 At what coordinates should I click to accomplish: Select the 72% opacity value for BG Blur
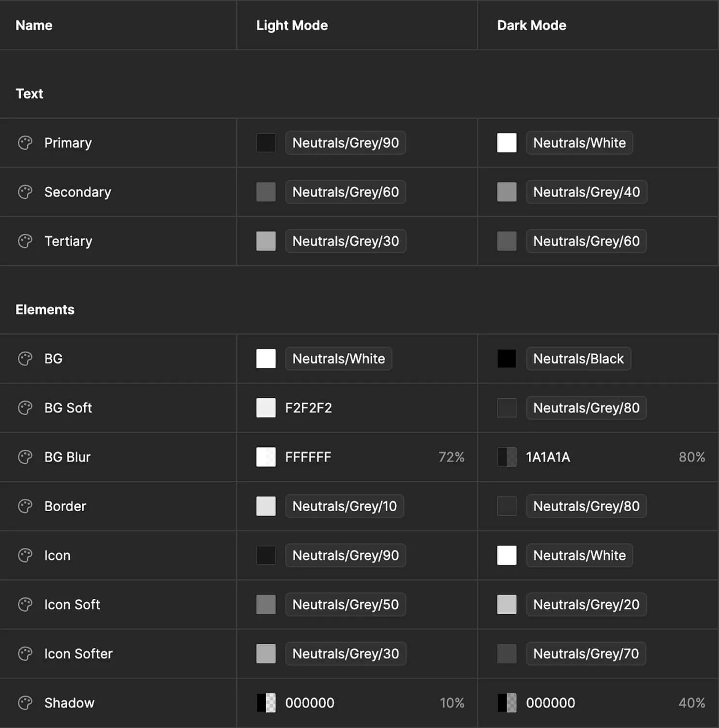pyautogui.click(x=451, y=456)
